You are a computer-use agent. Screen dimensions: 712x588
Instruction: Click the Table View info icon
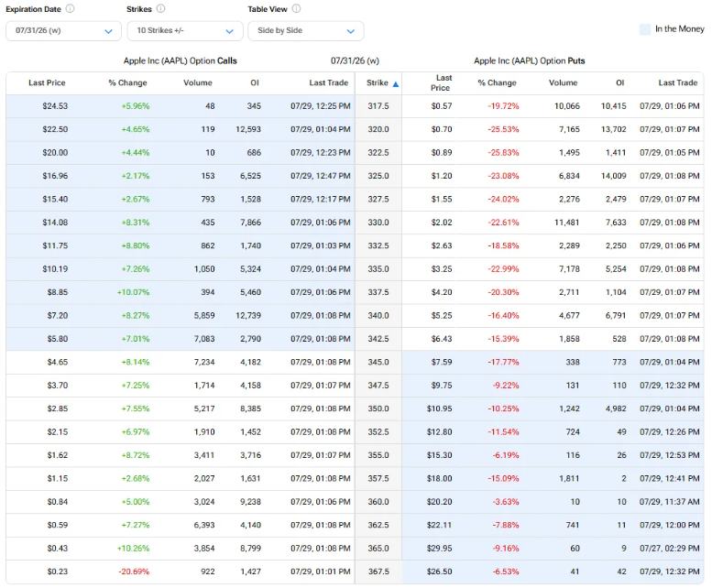tap(296, 8)
